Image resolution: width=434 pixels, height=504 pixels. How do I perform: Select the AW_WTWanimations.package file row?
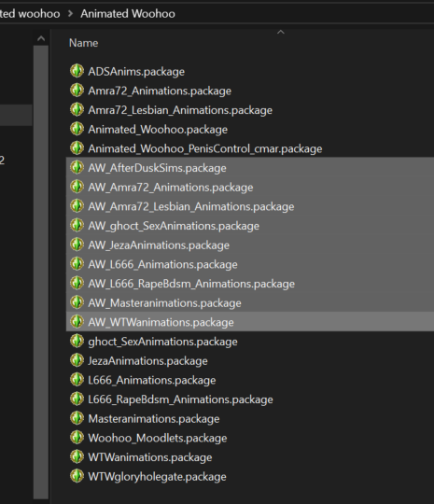tap(250, 321)
